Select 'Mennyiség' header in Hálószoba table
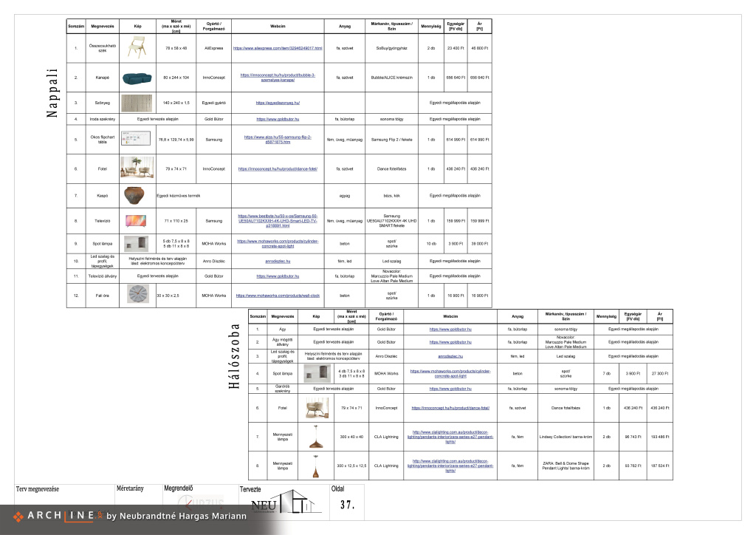Screen dimensions: 756x535 tap(607, 316)
